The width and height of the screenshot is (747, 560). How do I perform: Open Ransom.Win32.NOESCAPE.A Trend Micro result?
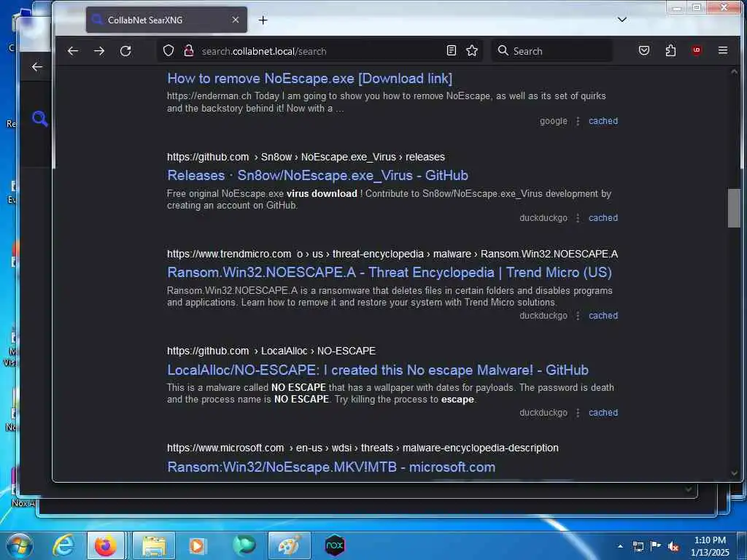pyautogui.click(x=390, y=273)
